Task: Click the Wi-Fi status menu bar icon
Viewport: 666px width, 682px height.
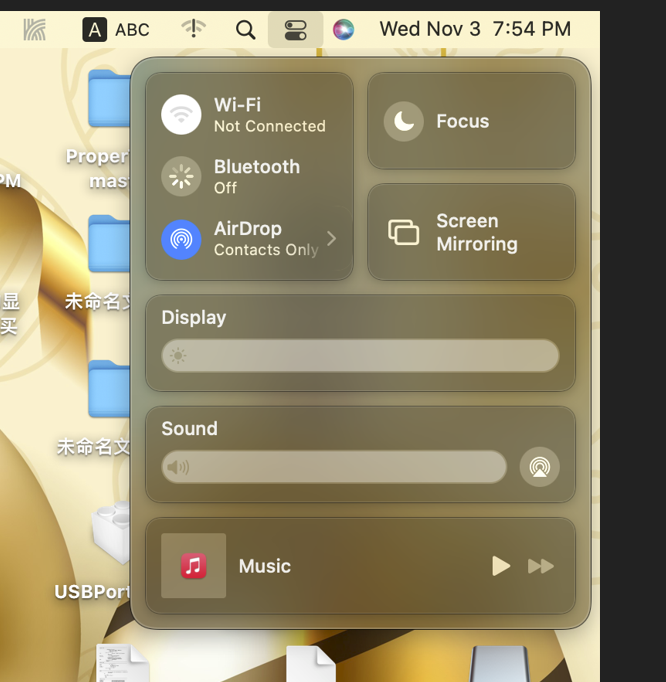Action: [193, 29]
